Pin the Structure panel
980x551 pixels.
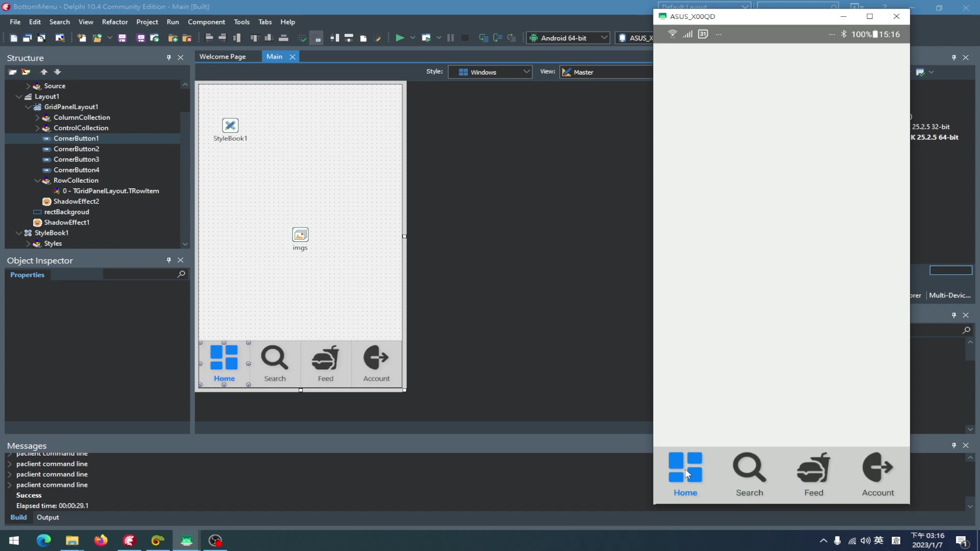168,58
